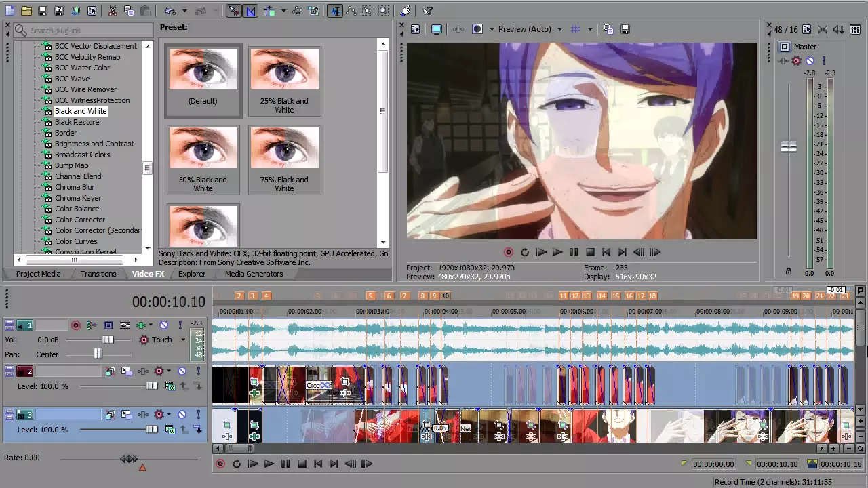Open the preview Overlays grid dropdown arrow
The height and width of the screenshot is (488, 868).
pyautogui.click(x=590, y=29)
